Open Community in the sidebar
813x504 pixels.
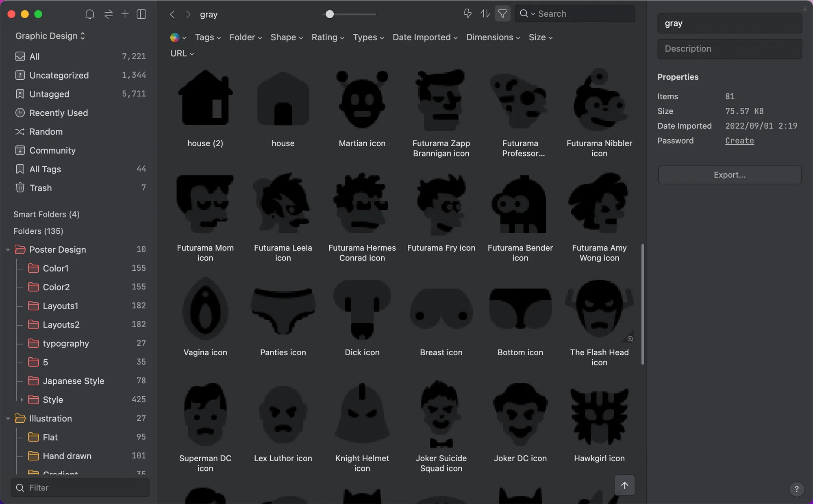(80, 150)
